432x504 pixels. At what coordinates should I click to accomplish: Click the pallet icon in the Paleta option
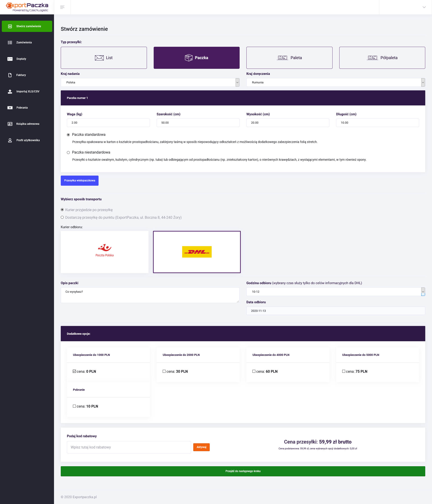point(282,58)
